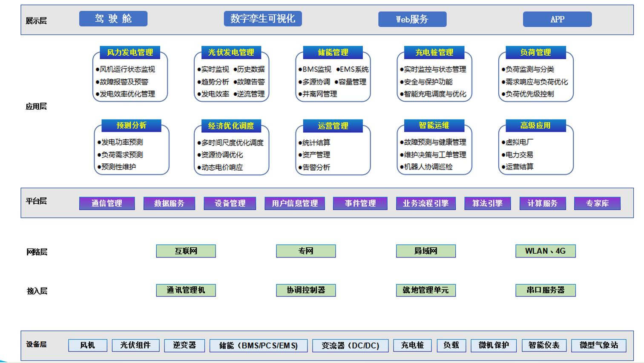Open the 充电桩 device item
This screenshot has width=644, height=363.
click(413, 346)
